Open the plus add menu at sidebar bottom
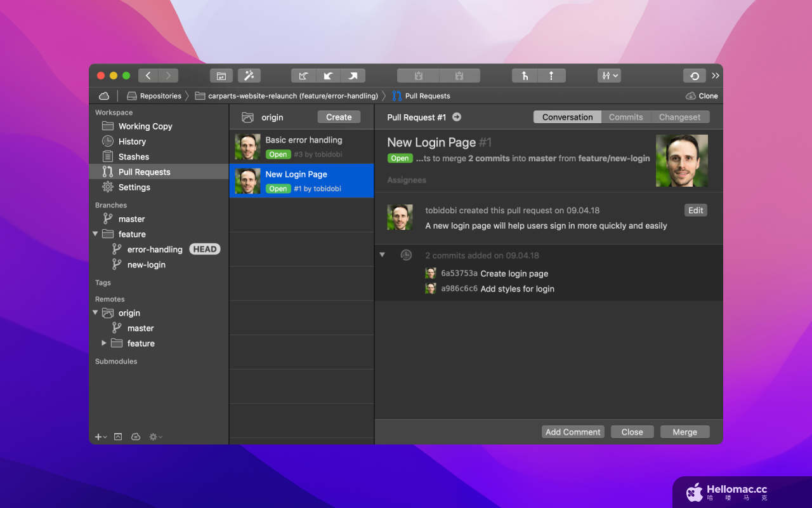The image size is (812, 508). click(x=101, y=437)
